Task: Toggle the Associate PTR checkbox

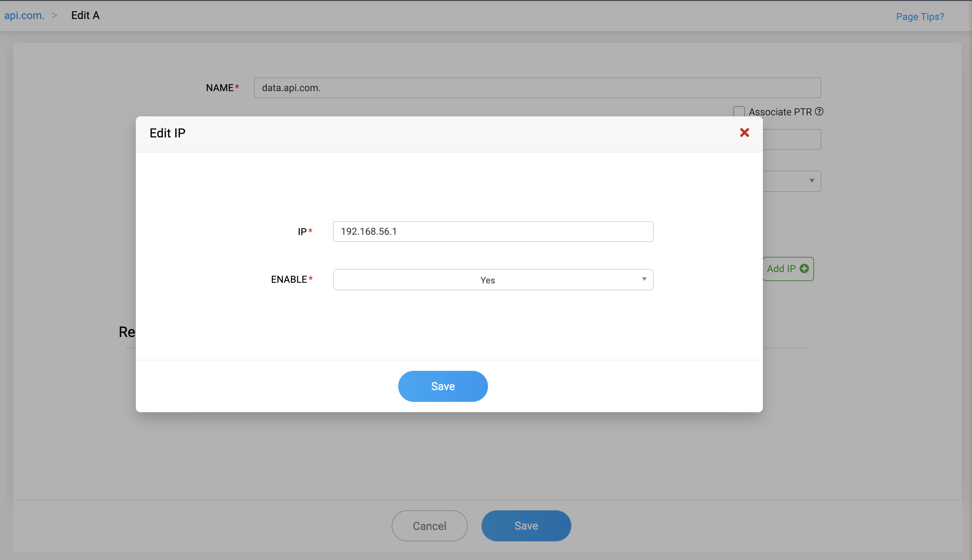Action: pyautogui.click(x=738, y=112)
